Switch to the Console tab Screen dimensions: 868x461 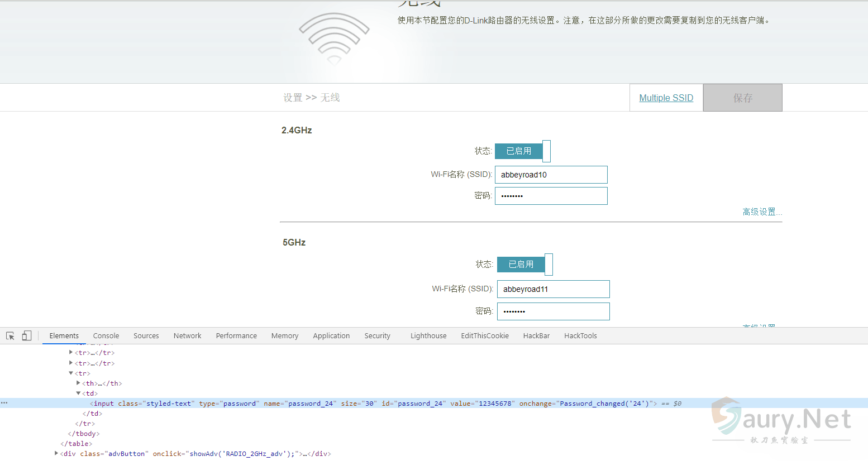[106, 336]
